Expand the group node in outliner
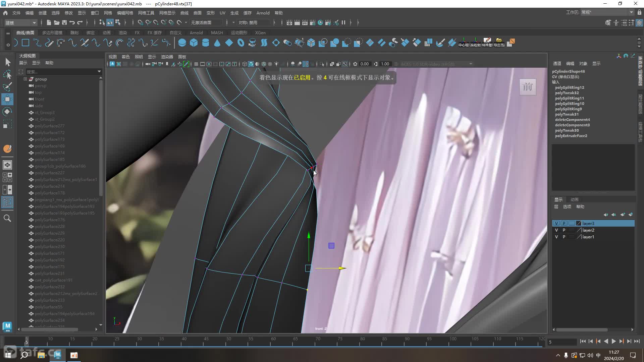Screen dimensions: 644x362 tap(25, 79)
